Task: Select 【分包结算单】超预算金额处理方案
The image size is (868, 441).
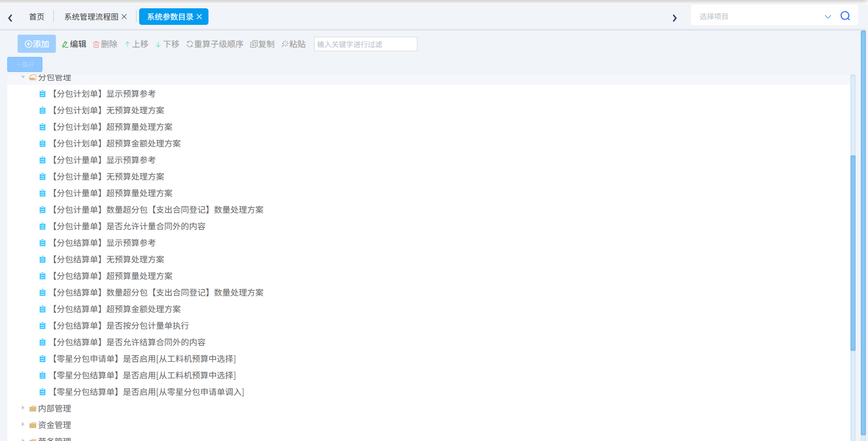Action: pos(116,309)
